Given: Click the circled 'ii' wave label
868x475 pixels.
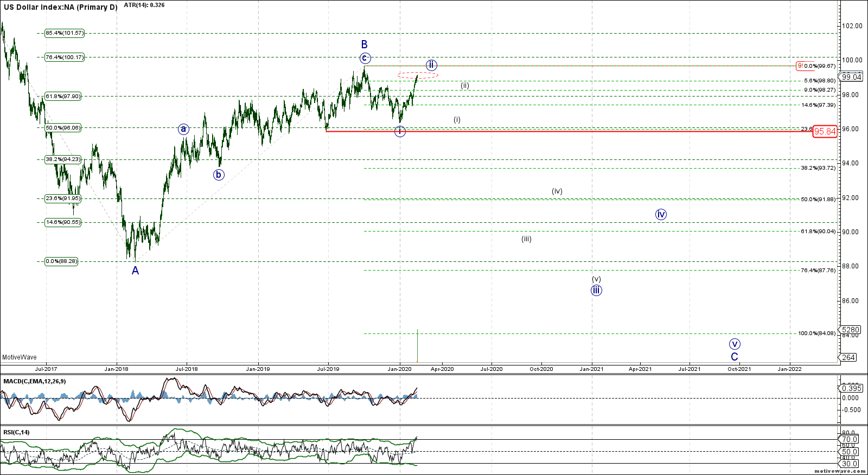Looking at the screenshot, I should (431, 65).
